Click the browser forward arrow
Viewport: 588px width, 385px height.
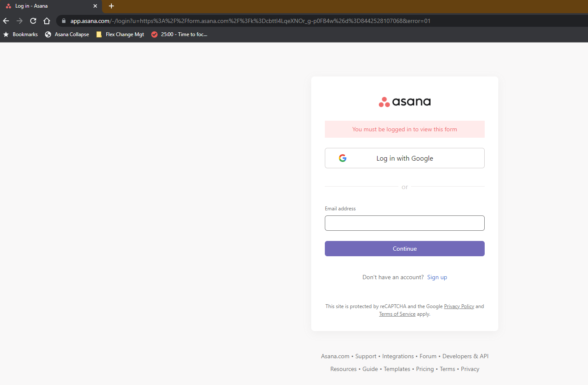20,21
